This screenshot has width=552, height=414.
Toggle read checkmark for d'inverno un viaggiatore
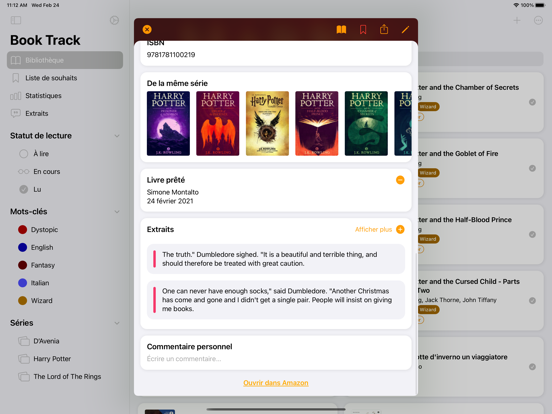[x=532, y=367]
